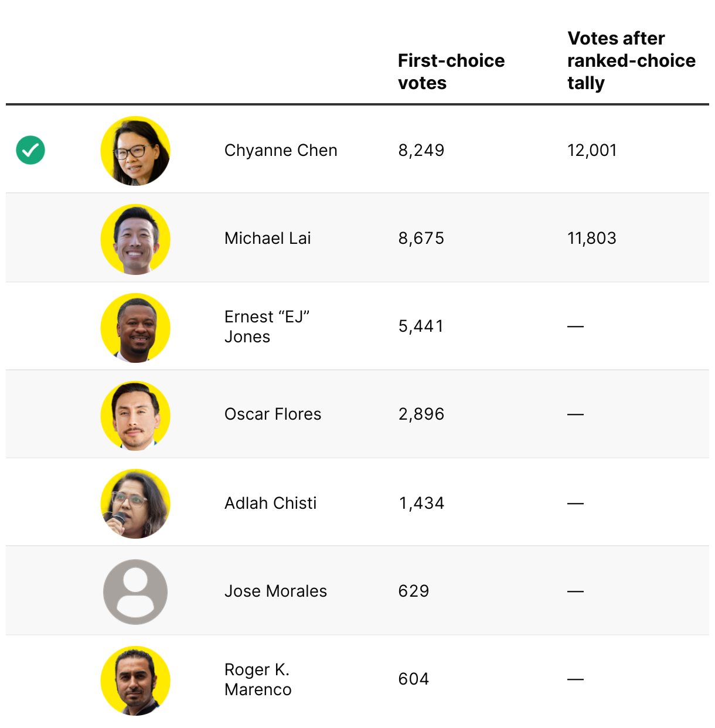Click the name Roger K. Marenco
This screenshot has height=728, width=715.
pos(258,679)
